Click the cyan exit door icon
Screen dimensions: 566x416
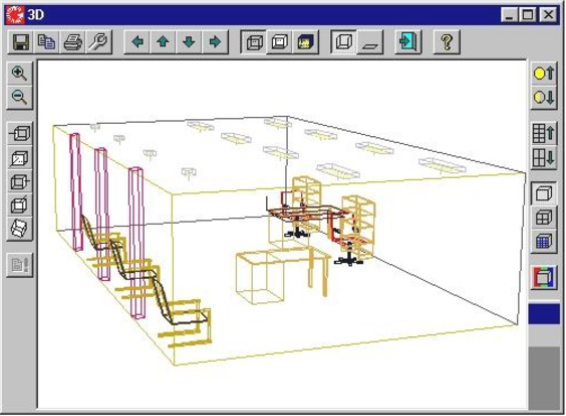coord(408,42)
